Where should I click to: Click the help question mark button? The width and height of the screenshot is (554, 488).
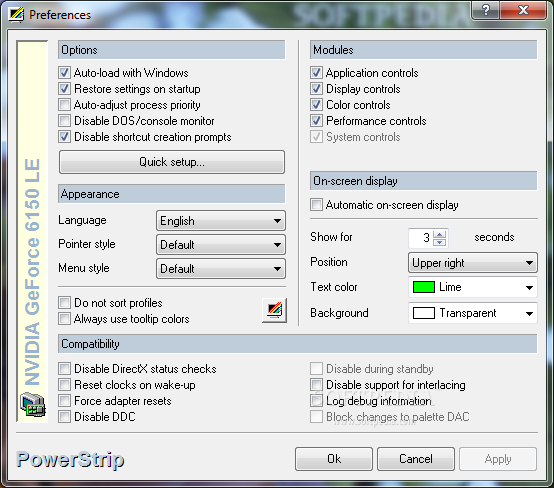[486, 10]
